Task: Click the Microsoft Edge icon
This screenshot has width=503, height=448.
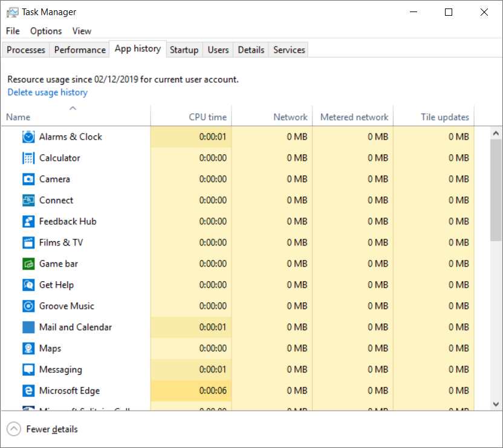Action: click(28, 391)
